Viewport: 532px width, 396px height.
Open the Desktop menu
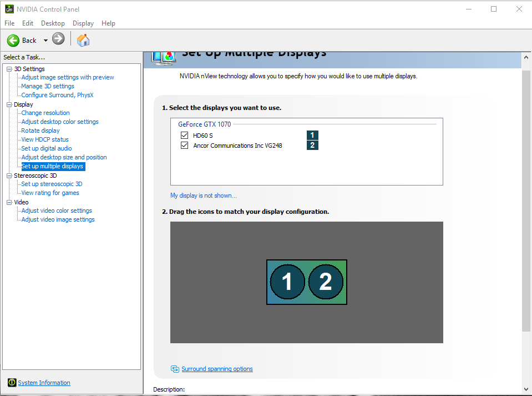(x=53, y=23)
